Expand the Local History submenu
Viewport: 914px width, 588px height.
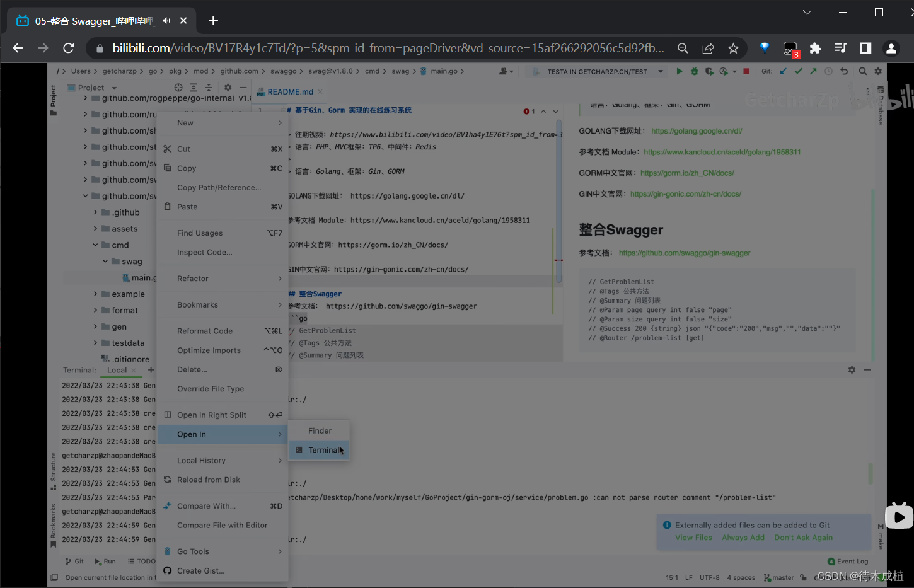pos(223,461)
